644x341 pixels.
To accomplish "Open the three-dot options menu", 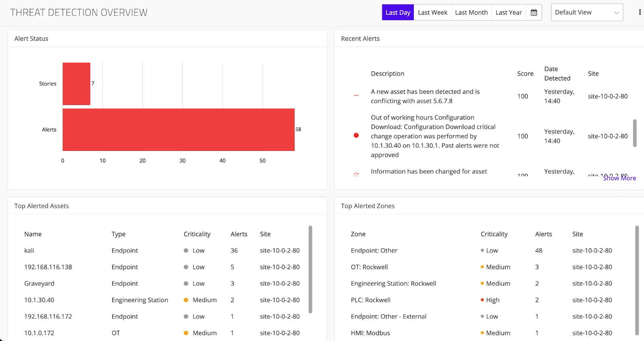I will [640, 12].
